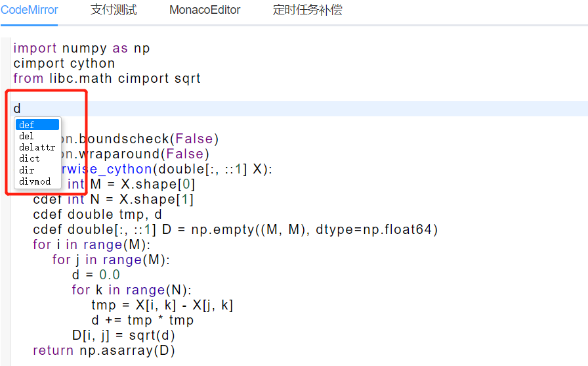Click 'N = X.shape[1]' declaration line

114,199
